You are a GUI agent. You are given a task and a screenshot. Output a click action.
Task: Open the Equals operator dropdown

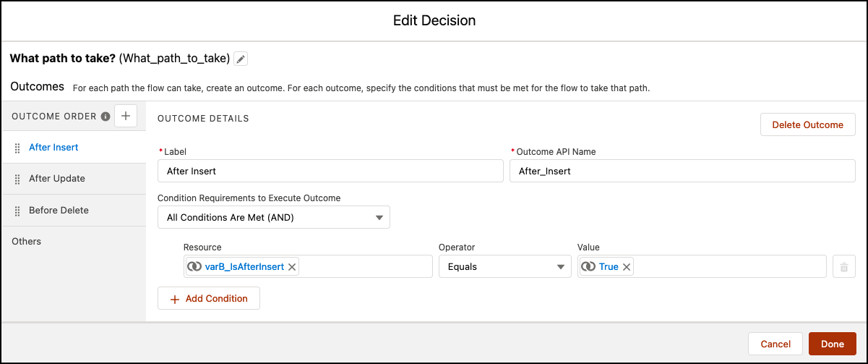click(504, 267)
